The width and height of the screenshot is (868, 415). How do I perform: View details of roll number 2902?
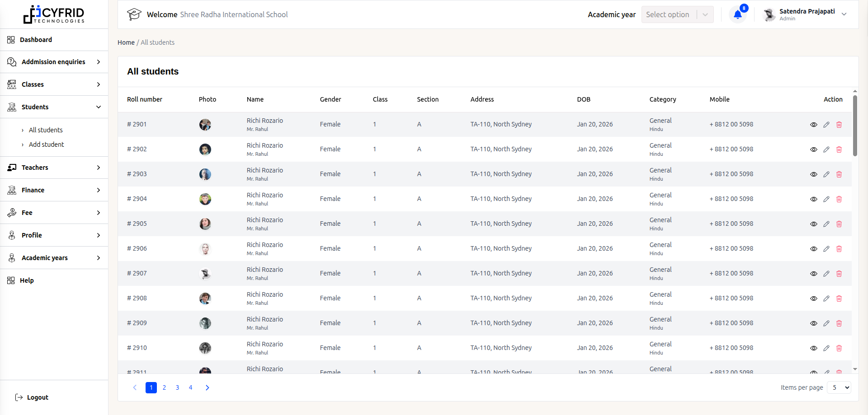(x=814, y=149)
